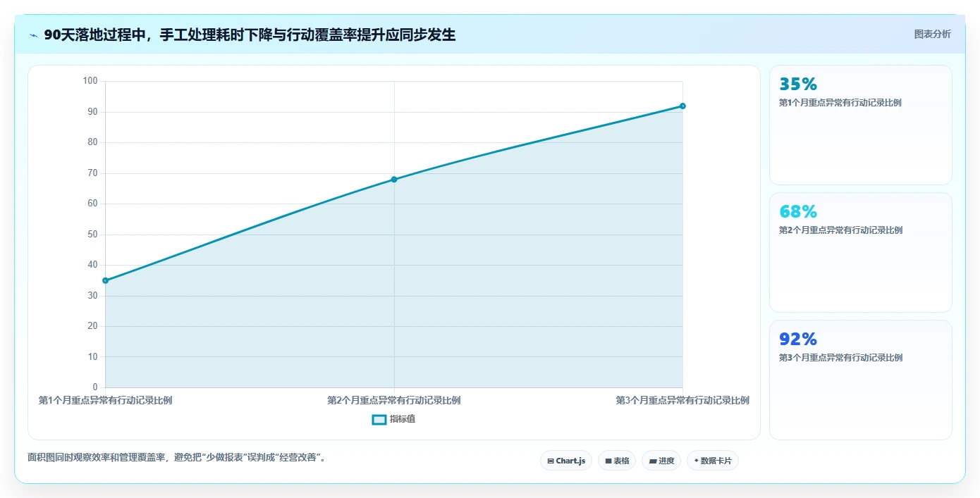Click the data point at value 35
This screenshot has height=498, width=980.
click(x=105, y=280)
